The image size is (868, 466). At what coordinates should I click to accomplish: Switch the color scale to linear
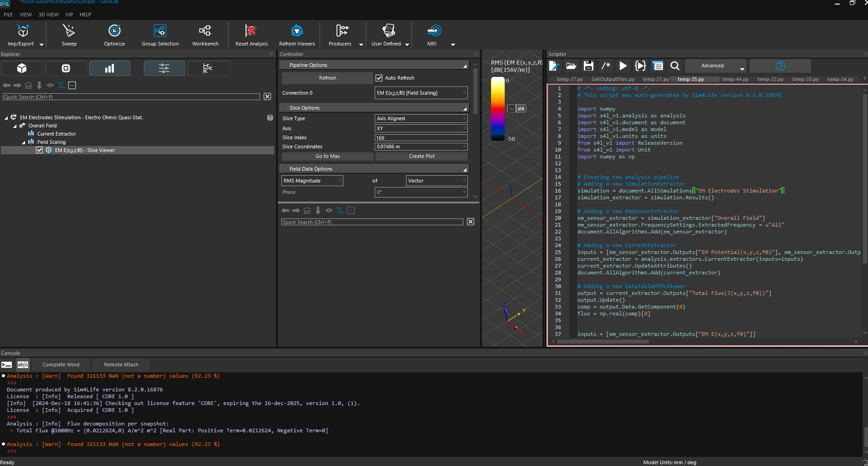pos(512,109)
